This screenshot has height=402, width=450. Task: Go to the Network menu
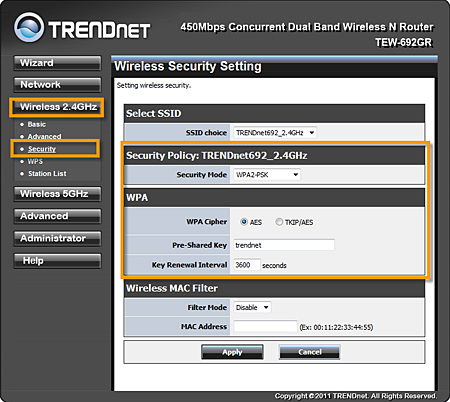[57, 85]
